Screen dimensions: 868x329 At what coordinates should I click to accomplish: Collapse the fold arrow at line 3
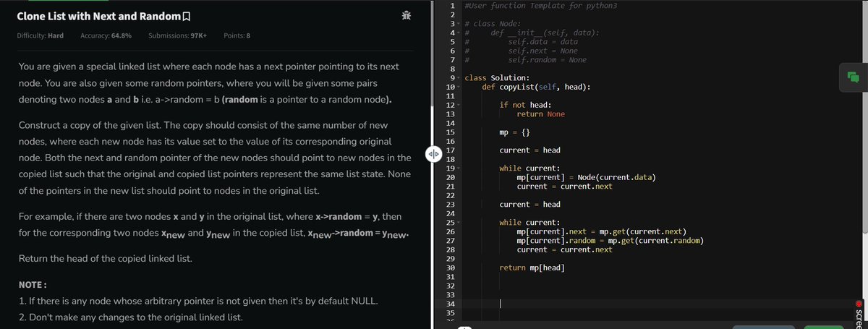coord(459,24)
